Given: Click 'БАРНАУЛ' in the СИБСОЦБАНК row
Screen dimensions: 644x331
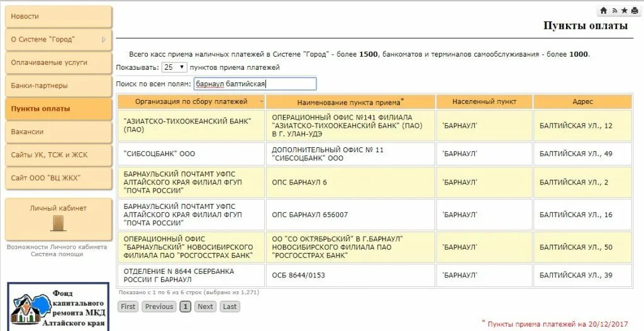Looking at the screenshot, I should point(484,154).
